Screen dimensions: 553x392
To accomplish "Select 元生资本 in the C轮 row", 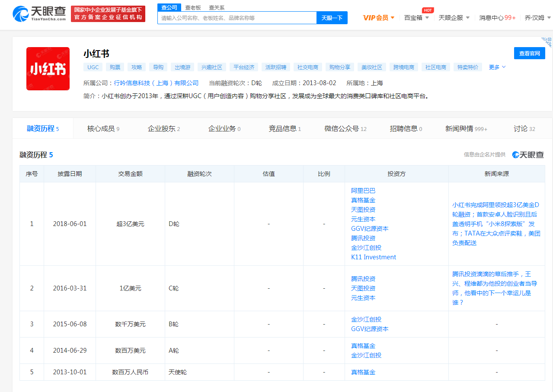I will click(x=363, y=298).
